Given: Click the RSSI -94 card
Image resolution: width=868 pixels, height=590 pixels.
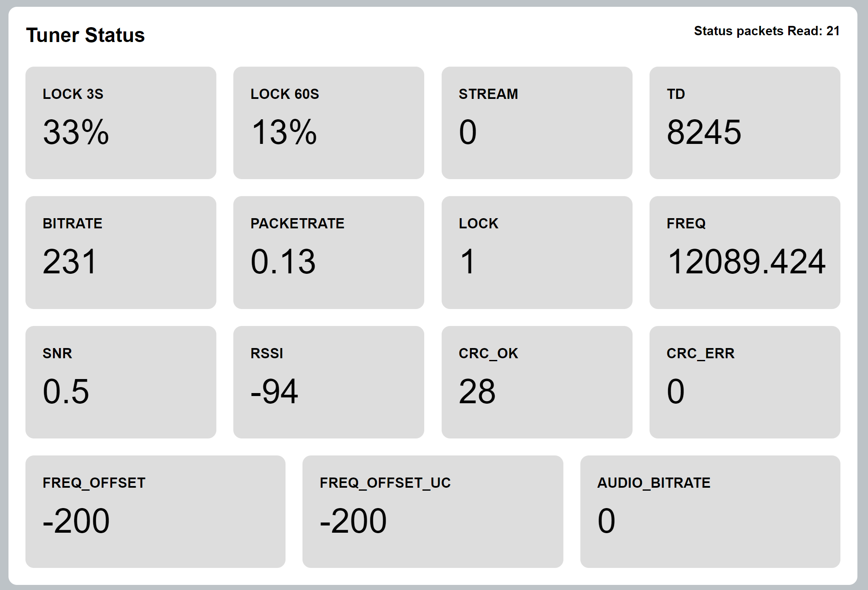Looking at the screenshot, I should [329, 382].
